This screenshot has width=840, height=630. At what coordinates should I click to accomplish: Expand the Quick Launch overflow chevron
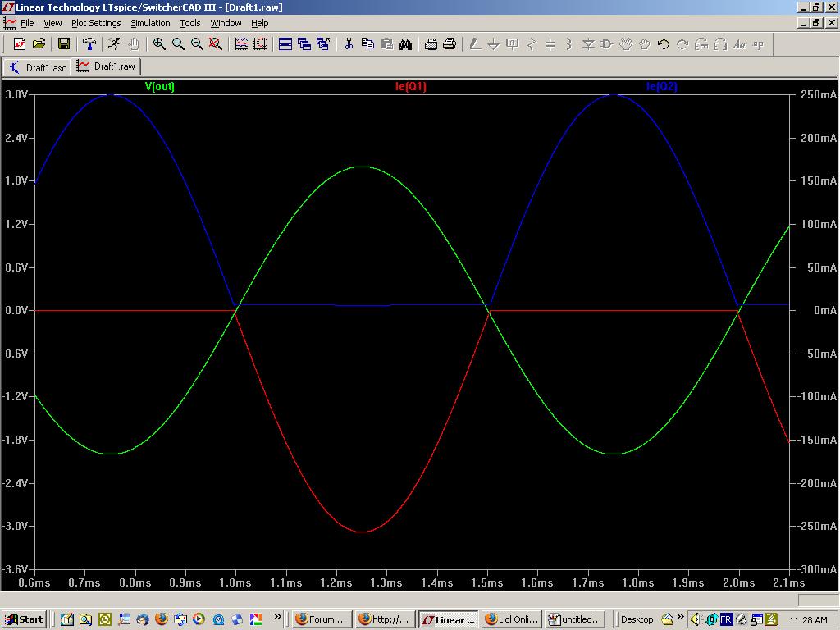pos(277,618)
